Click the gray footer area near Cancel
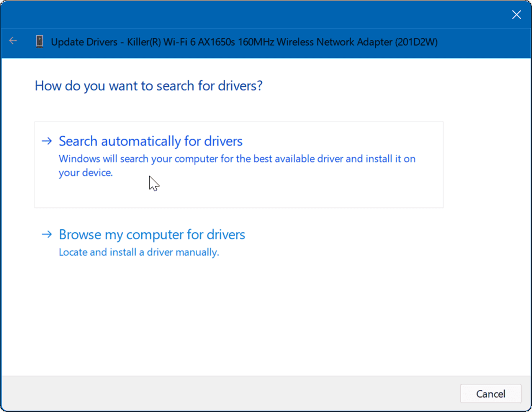 (230, 394)
